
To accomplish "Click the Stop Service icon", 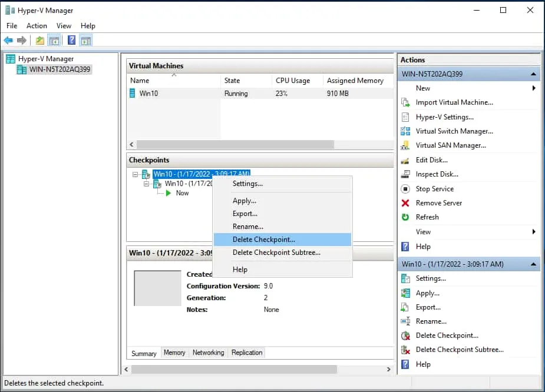I will click(405, 189).
